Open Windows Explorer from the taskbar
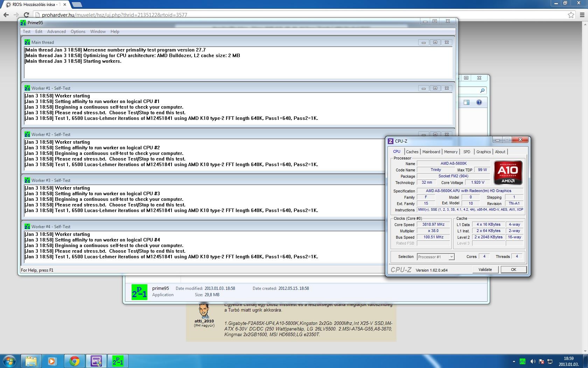The image size is (588, 368). (31, 361)
